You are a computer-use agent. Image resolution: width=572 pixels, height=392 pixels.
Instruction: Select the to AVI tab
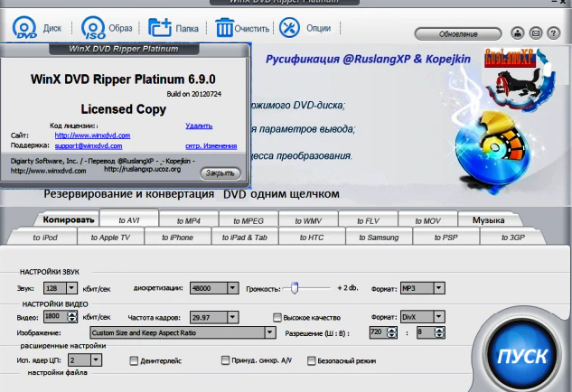129,219
